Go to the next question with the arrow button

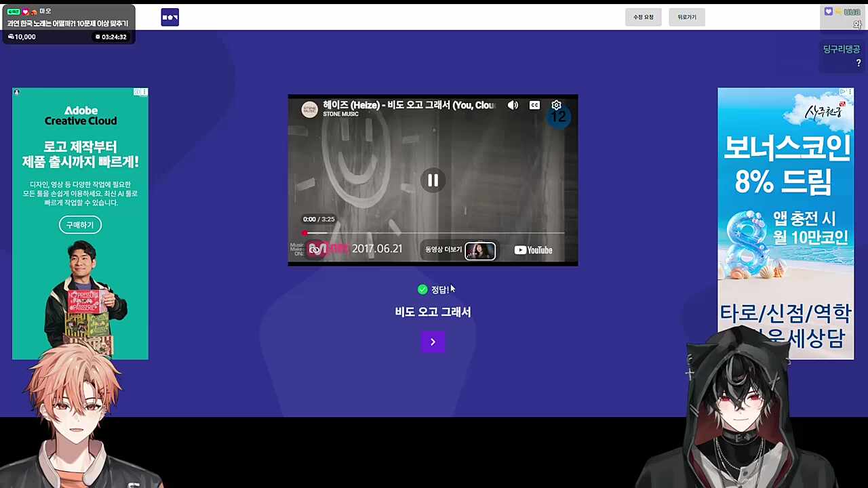[x=433, y=342]
